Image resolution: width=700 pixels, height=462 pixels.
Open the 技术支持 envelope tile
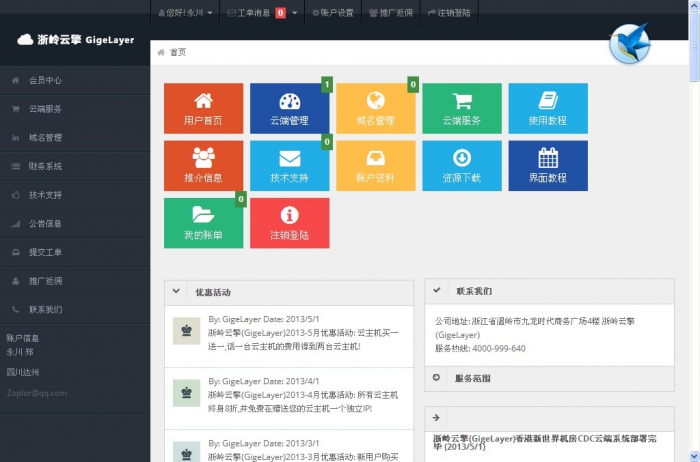[x=289, y=166]
